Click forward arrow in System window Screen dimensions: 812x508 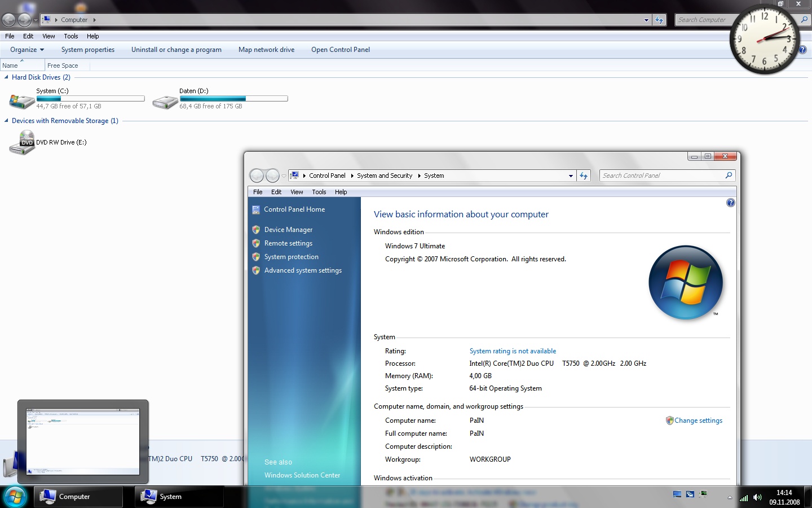tap(272, 176)
